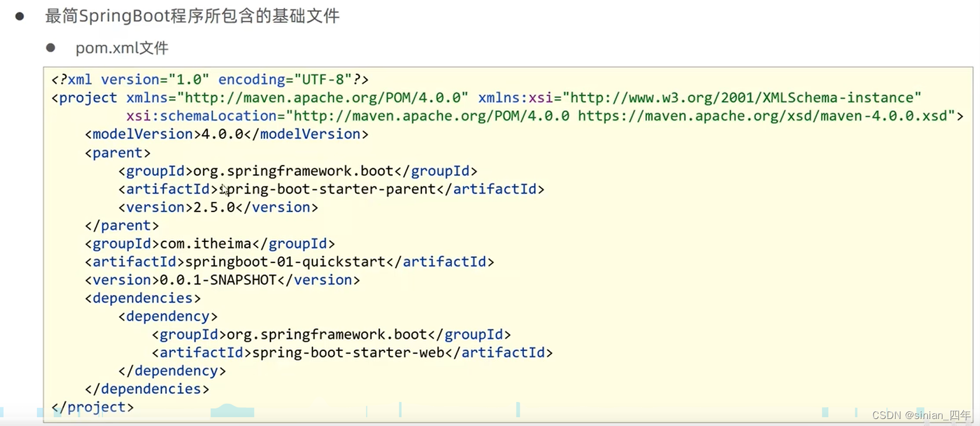This screenshot has width=980, height=426.
Task: Click the closing </parent> tag
Action: pyautogui.click(x=122, y=226)
